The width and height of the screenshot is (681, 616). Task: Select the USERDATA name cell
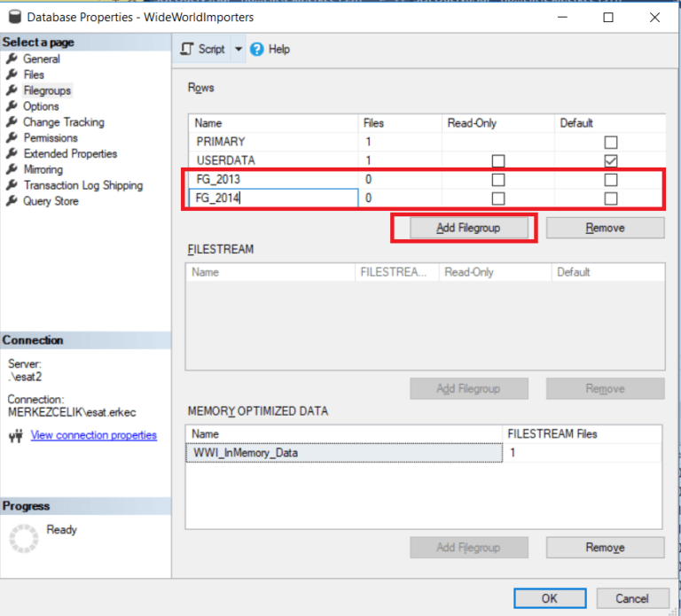(273, 160)
